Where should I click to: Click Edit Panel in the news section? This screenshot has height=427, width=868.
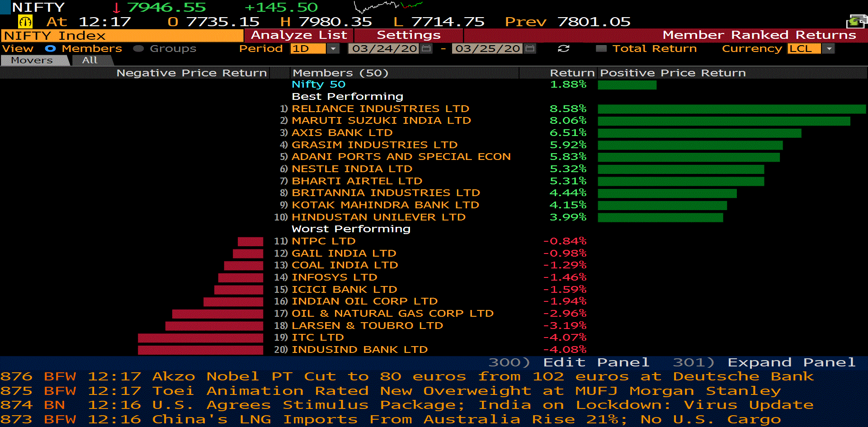[x=595, y=362]
